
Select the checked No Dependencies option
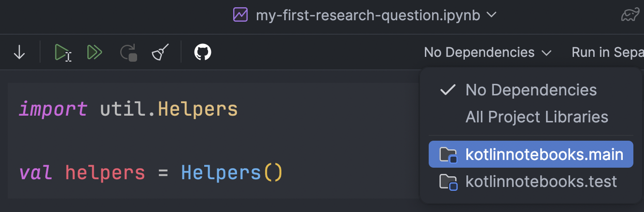pyautogui.click(x=531, y=90)
